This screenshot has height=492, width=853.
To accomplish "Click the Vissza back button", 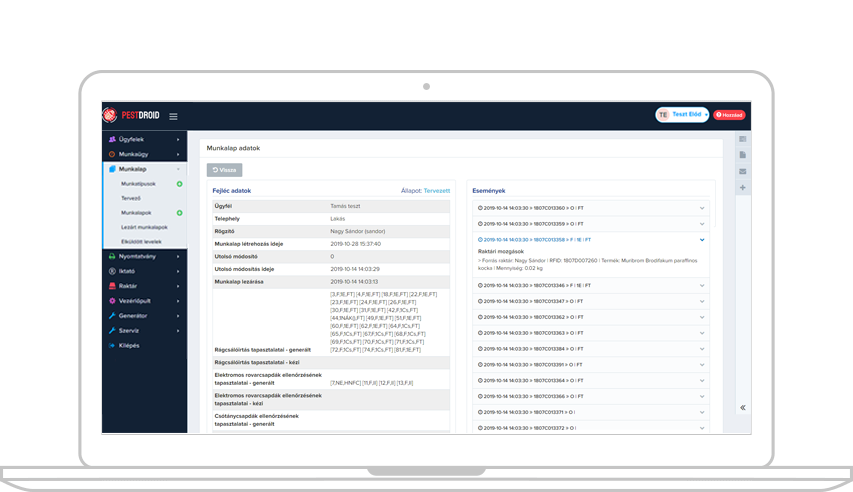I will pos(224,170).
